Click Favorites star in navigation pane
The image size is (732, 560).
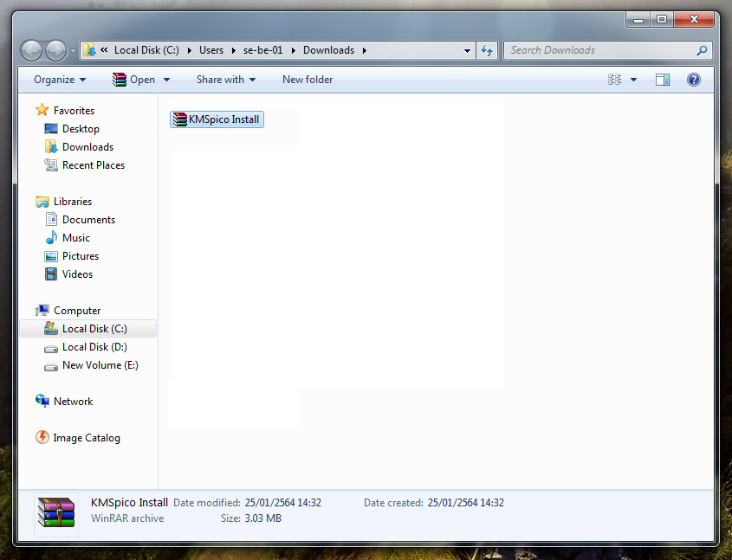pos(42,110)
